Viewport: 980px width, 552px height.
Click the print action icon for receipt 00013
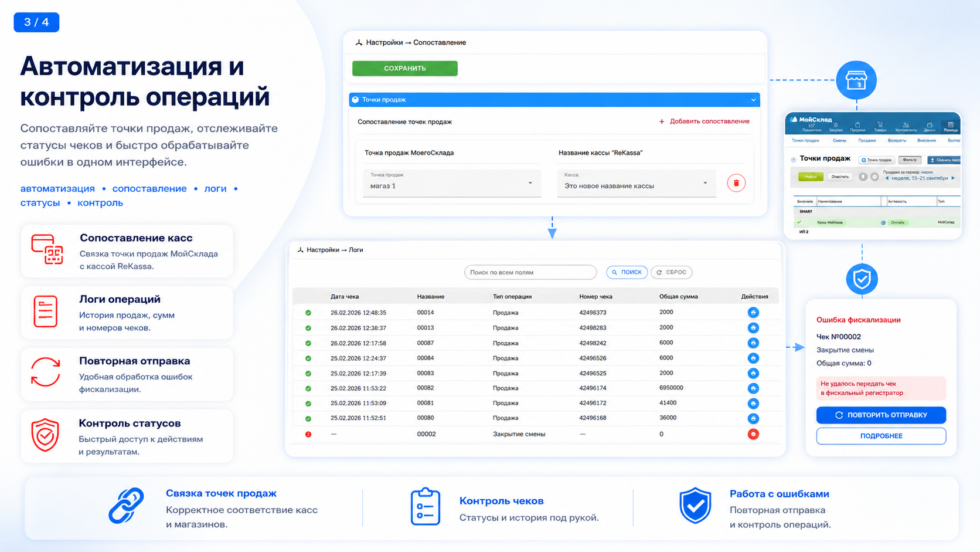753,328
